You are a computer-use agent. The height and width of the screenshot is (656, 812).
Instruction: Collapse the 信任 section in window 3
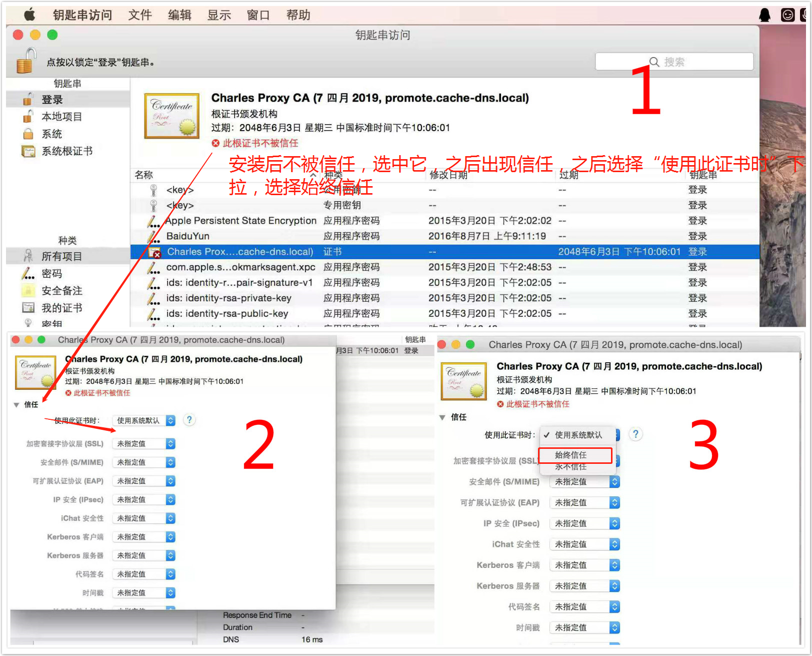[x=442, y=417]
